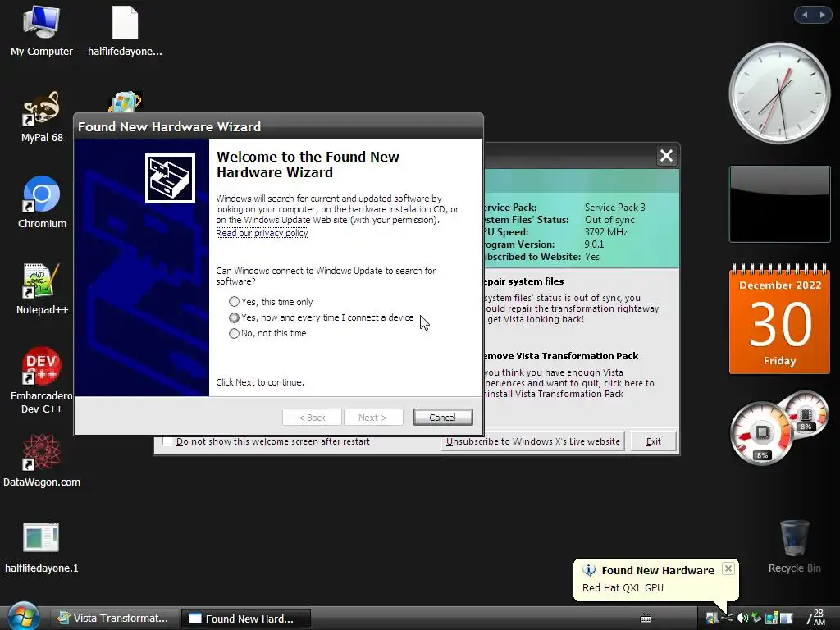Screen dimensions: 840x630
Task: Click the green arrow safely remove tray icon
Action: [x=756, y=618]
